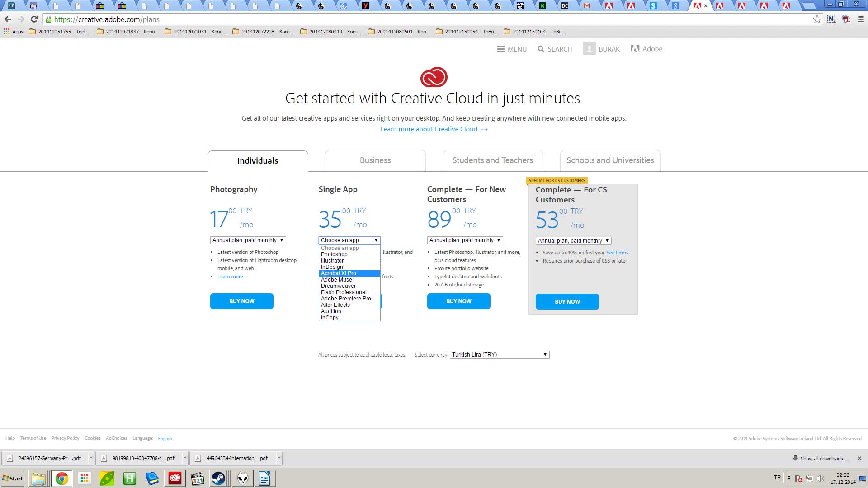The width and height of the screenshot is (868, 488).
Task: Click the BURAK account profile icon
Action: (x=590, y=48)
